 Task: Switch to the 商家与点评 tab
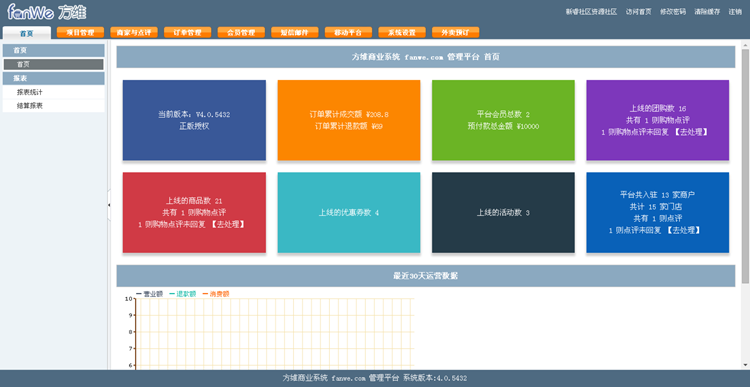pos(134,33)
